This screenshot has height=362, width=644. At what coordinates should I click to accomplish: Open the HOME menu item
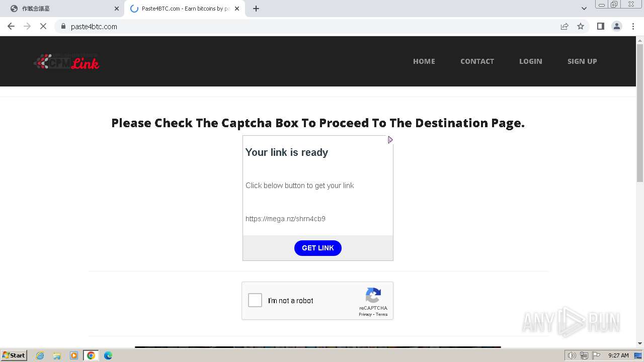coord(424,61)
